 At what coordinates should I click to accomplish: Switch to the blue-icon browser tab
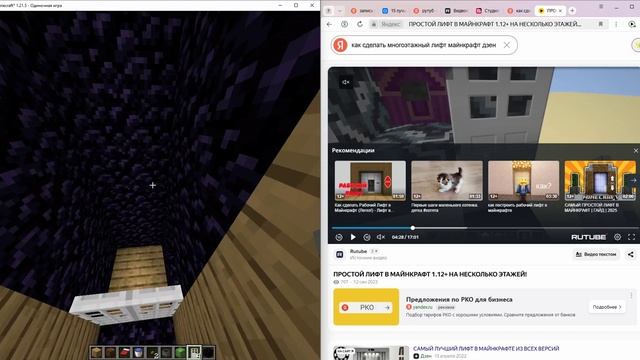click(x=393, y=11)
